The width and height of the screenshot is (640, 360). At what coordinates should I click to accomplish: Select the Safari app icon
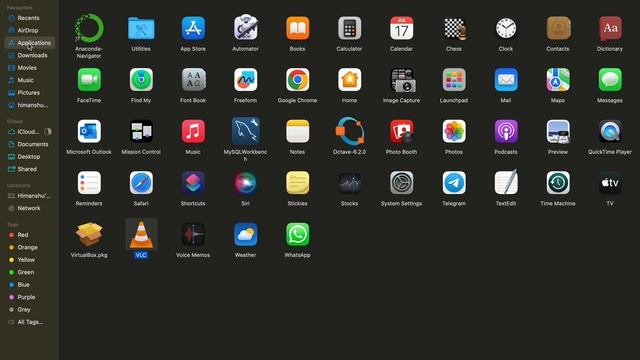tap(141, 183)
